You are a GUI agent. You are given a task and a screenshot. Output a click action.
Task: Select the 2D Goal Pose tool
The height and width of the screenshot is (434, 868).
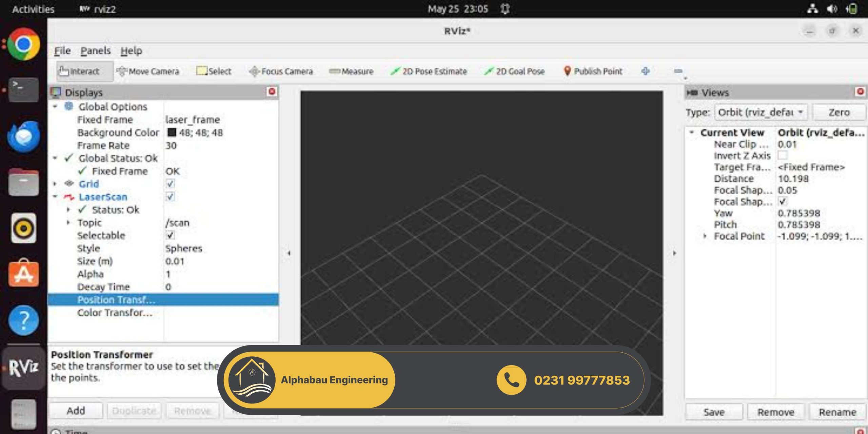[x=515, y=71]
